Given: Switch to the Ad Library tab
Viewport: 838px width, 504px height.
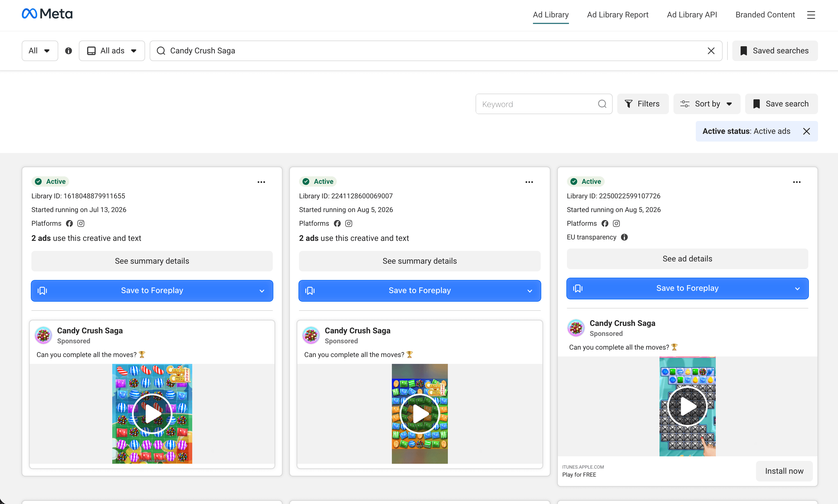Looking at the screenshot, I should 550,15.
